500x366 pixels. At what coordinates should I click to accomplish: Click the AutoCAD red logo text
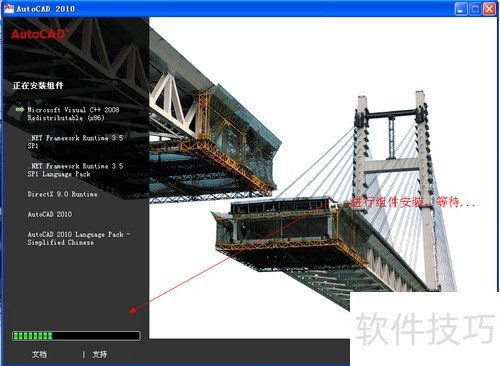[40, 34]
